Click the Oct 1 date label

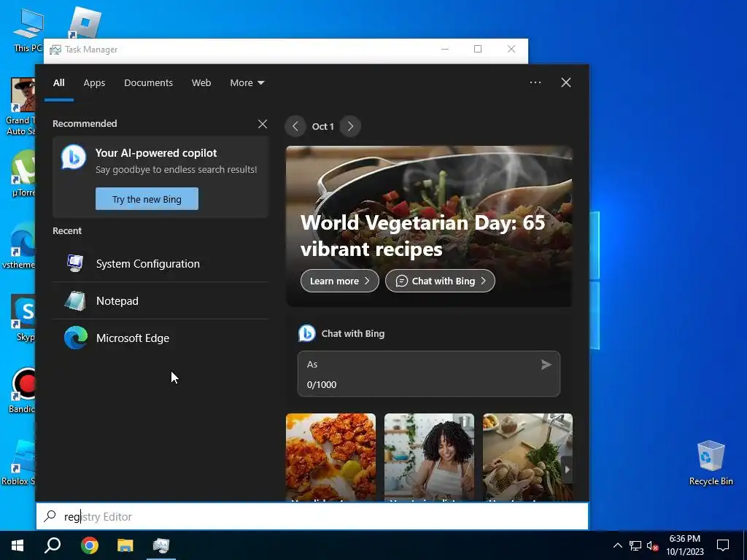pyautogui.click(x=322, y=126)
